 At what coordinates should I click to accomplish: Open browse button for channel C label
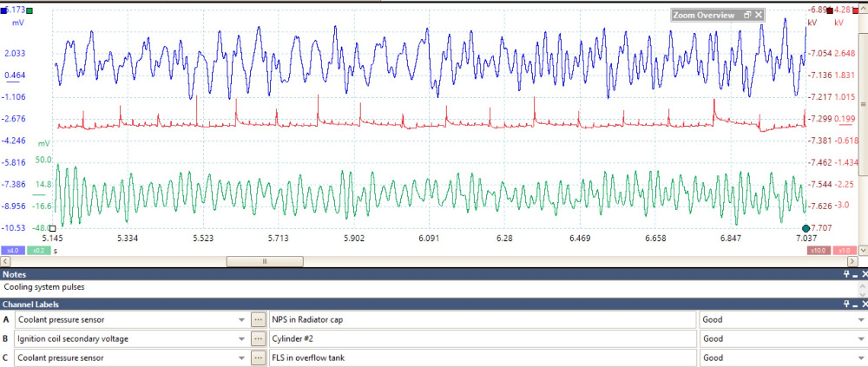click(x=258, y=358)
